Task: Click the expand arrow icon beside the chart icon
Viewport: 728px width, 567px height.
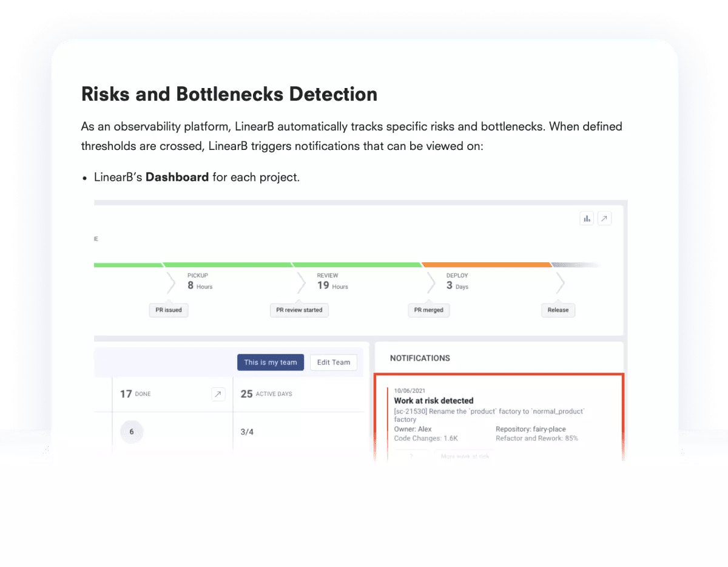Action: 604,219
